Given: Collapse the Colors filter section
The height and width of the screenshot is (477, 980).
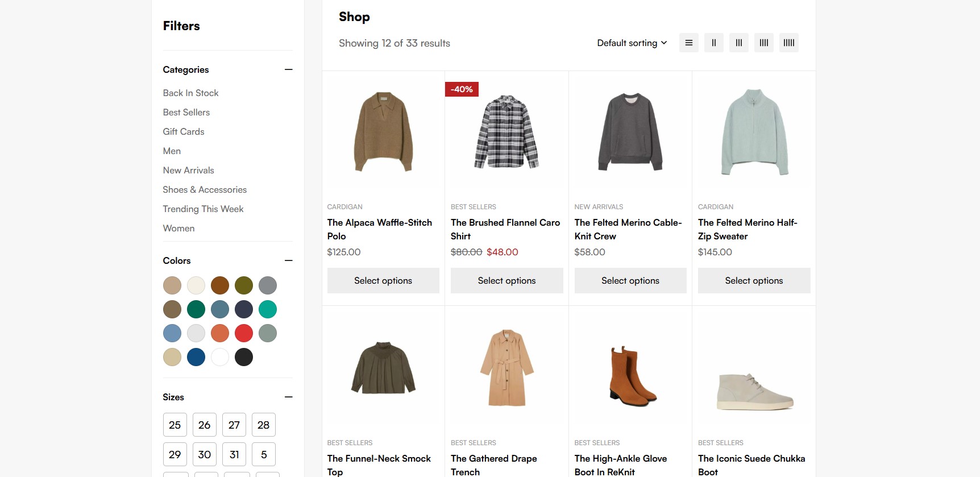Looking at the screenshot, I should pyautogui.click(x=289, y=260).
